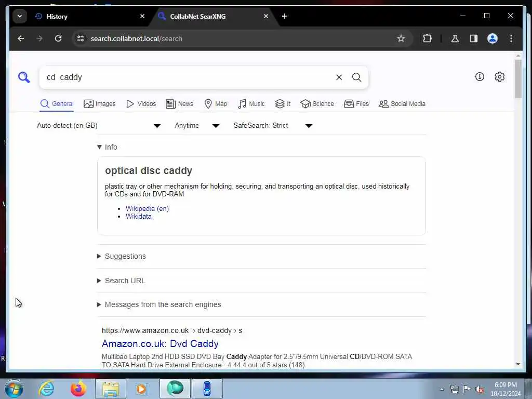Click the browser forward arrow
This screenshot has width=532, height=399.
[x=39, y=38]
